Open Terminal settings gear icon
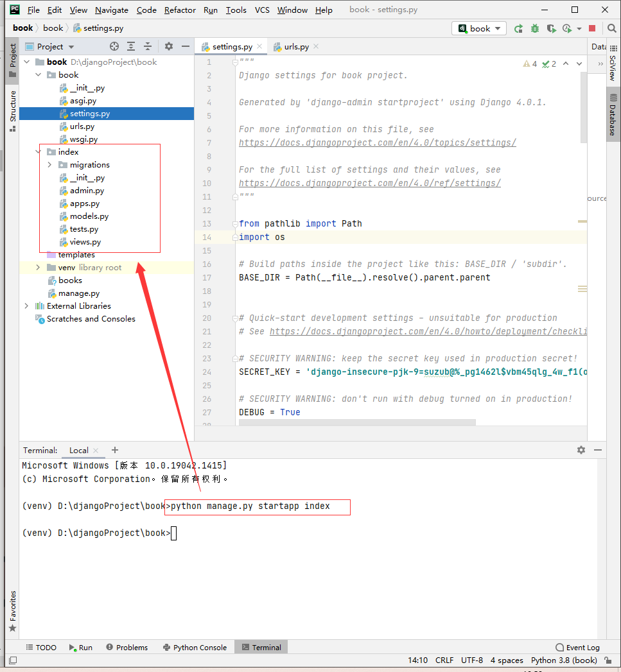Viewport: 621px width, 672px height. [581, 450]
